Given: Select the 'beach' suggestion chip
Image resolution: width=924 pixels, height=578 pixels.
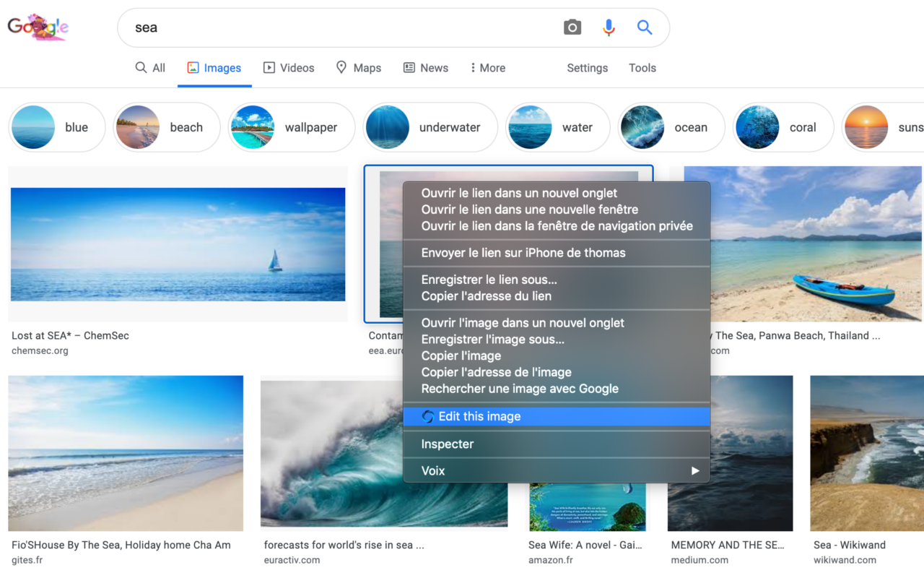Looking at the screenshot, I should click(x=167, y=127).
